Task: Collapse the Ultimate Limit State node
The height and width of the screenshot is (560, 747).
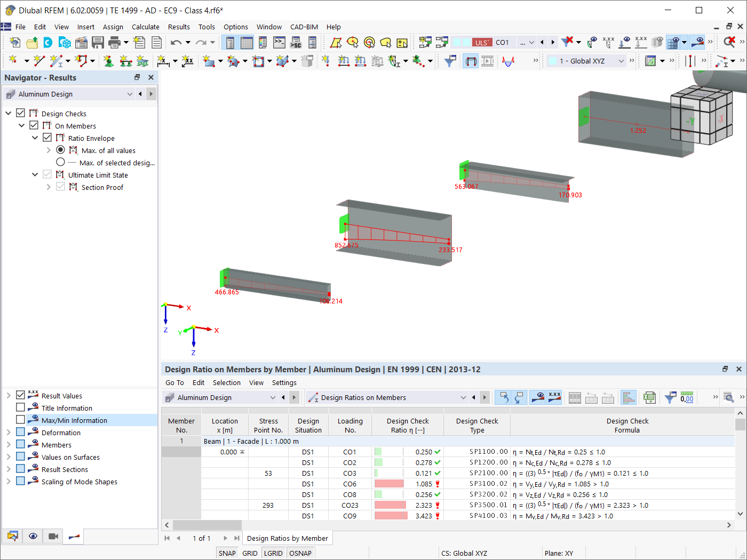Action: point(35,174)
